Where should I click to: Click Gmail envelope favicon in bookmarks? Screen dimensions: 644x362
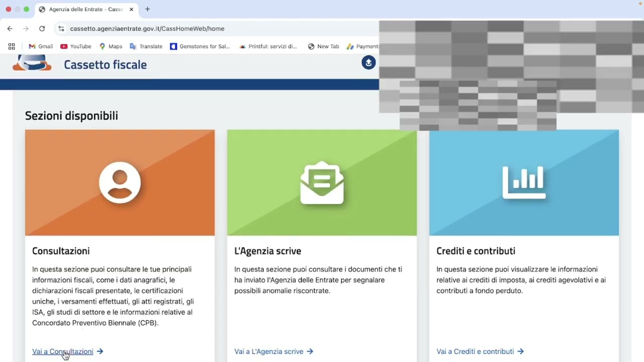pos(32,46)
